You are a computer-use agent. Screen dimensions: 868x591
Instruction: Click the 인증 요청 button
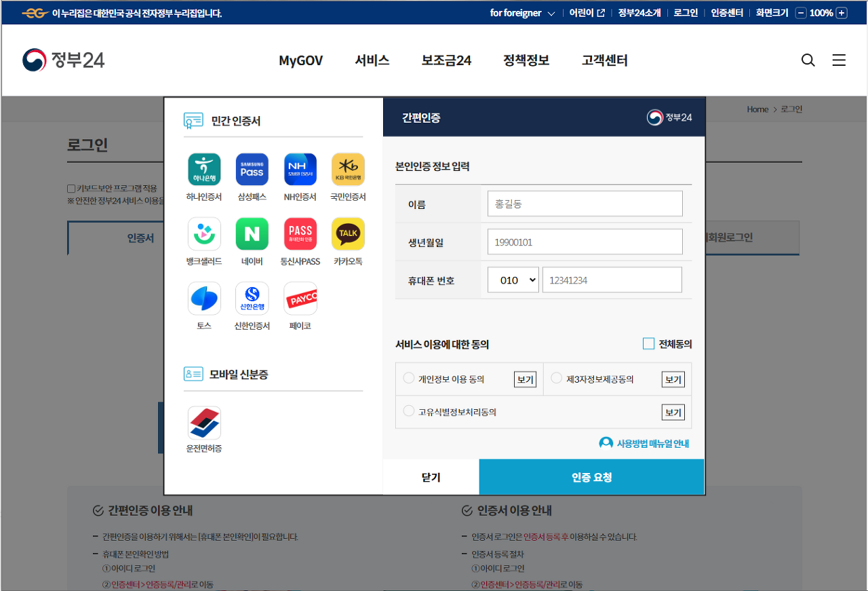(x=591, y=477)
